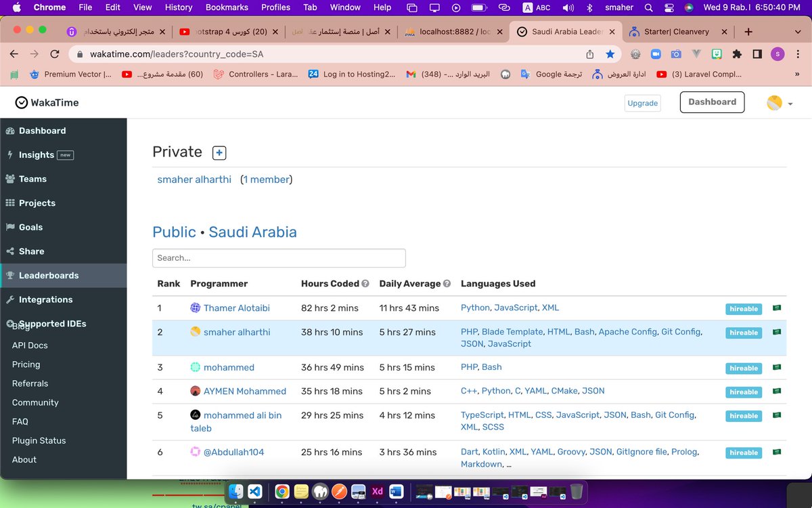This screenshot has height=508, width=812.
Task: Click the Saudi Arabia heading link
Action: pos(253,232)
